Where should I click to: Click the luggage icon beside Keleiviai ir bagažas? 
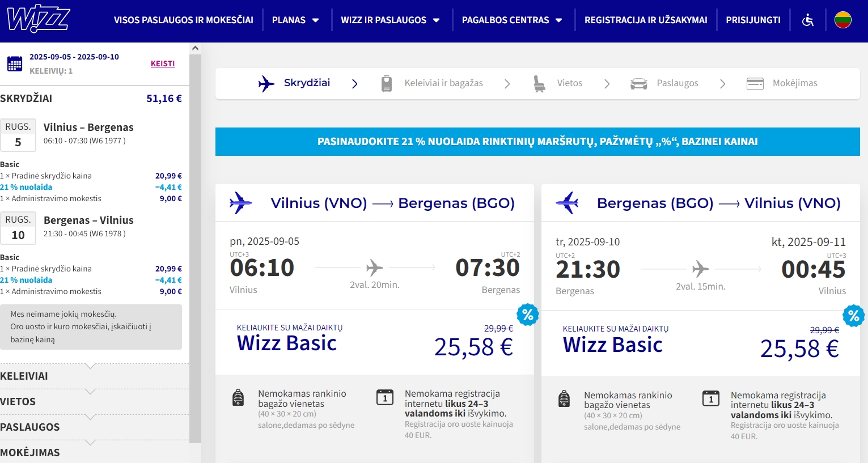[x=387, y=83]
